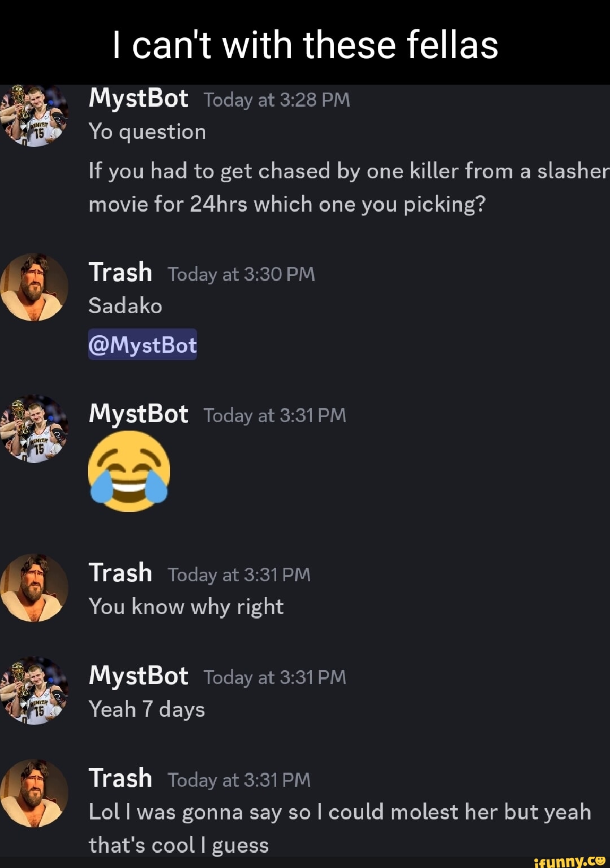Image resolution: width=610 pixels, height=868 pixels.
Task: Open Trash's avatar next to "Sadako" message
Action: tap(35, 287)
